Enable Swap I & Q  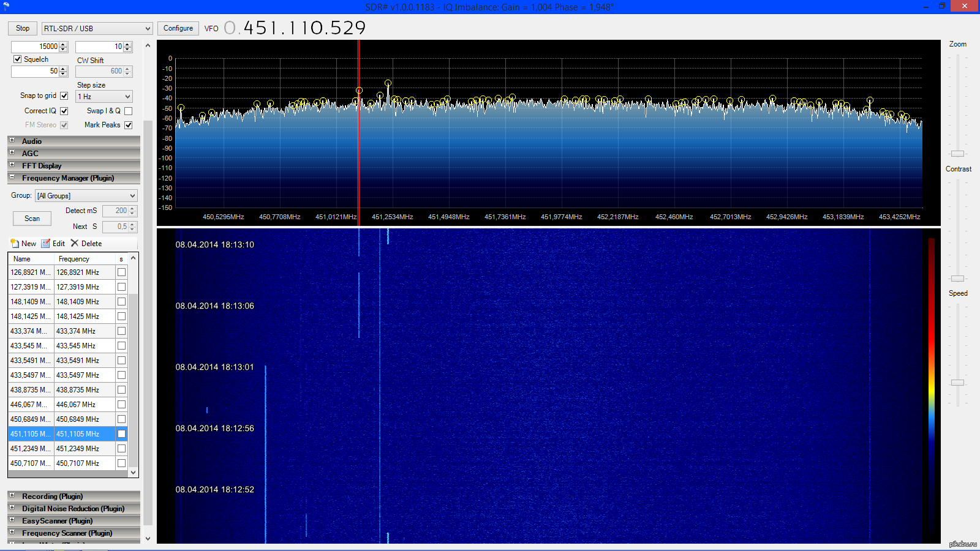click(x=127, y=111)
